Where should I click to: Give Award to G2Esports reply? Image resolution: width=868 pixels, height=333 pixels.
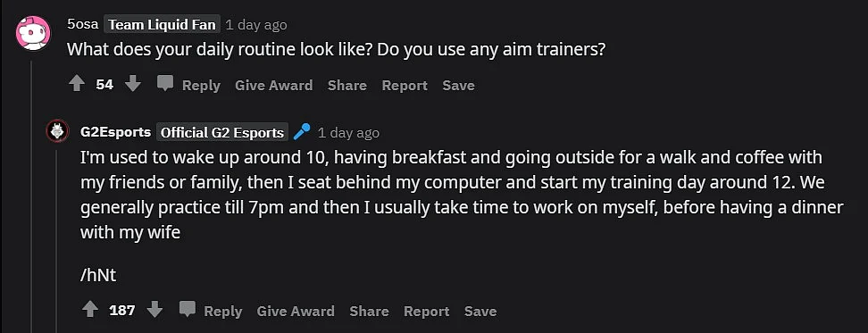(296, 311)
